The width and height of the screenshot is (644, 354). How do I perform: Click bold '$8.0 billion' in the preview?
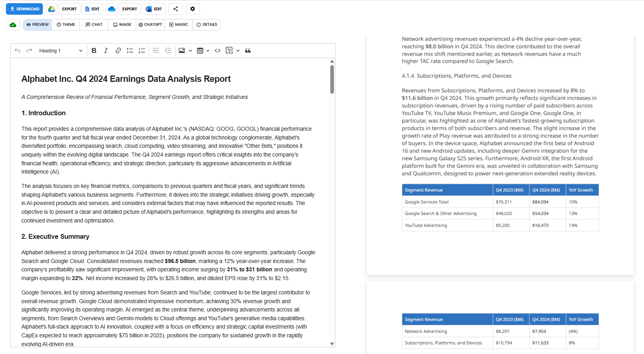[439, 46]
